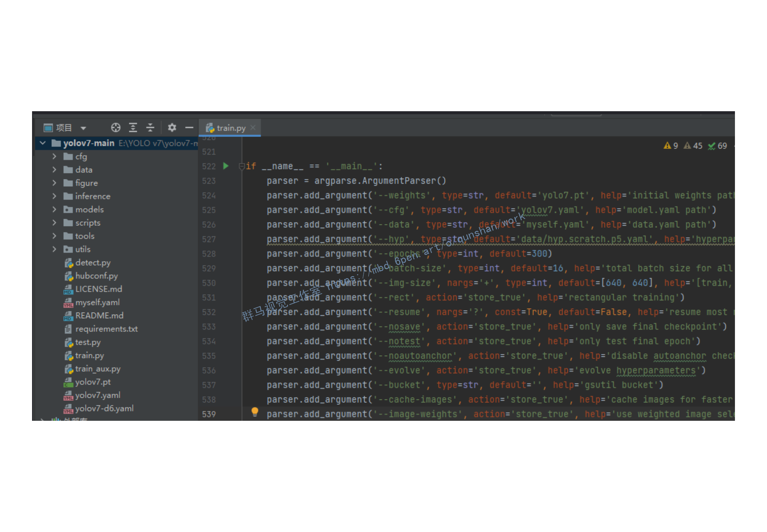
Task: Run script via green gutter arrow
Action: click(x=226, y=166)
